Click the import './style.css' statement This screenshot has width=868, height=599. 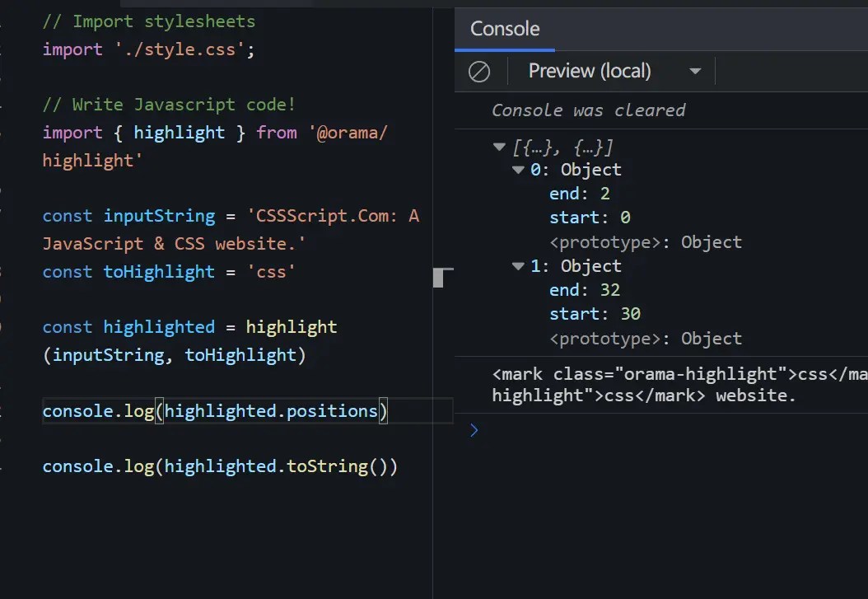click(x=147, y=49)
